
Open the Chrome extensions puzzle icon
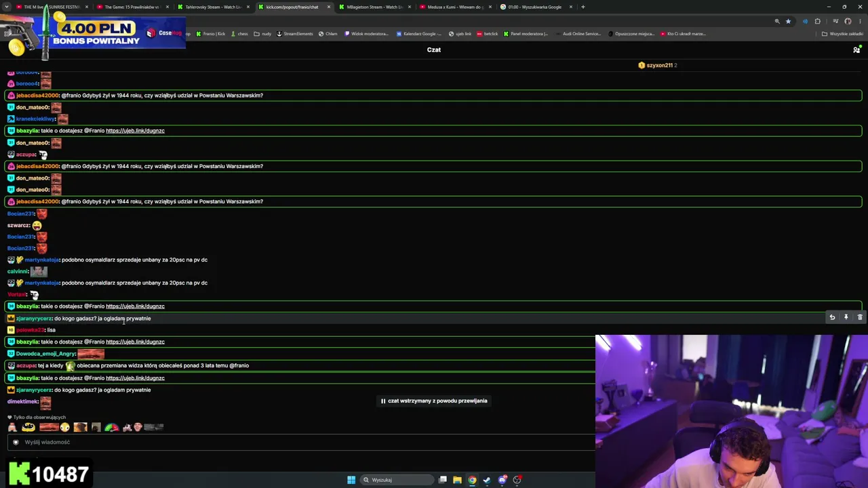pyautogui.click(x=818, y=21)
